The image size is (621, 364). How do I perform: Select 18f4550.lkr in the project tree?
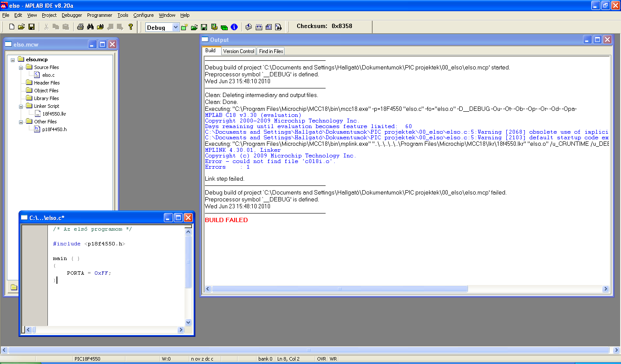(54, 114)
